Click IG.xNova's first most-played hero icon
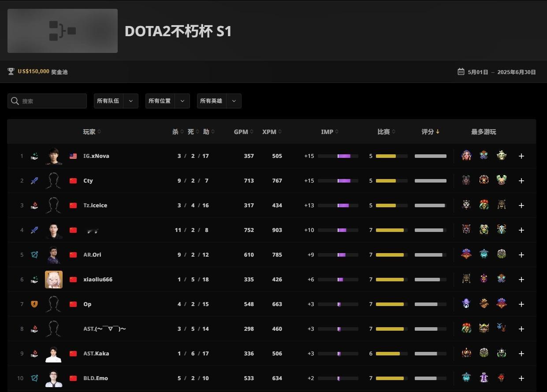The height and width of the screenshot is (392, 547). pos(466,156)
